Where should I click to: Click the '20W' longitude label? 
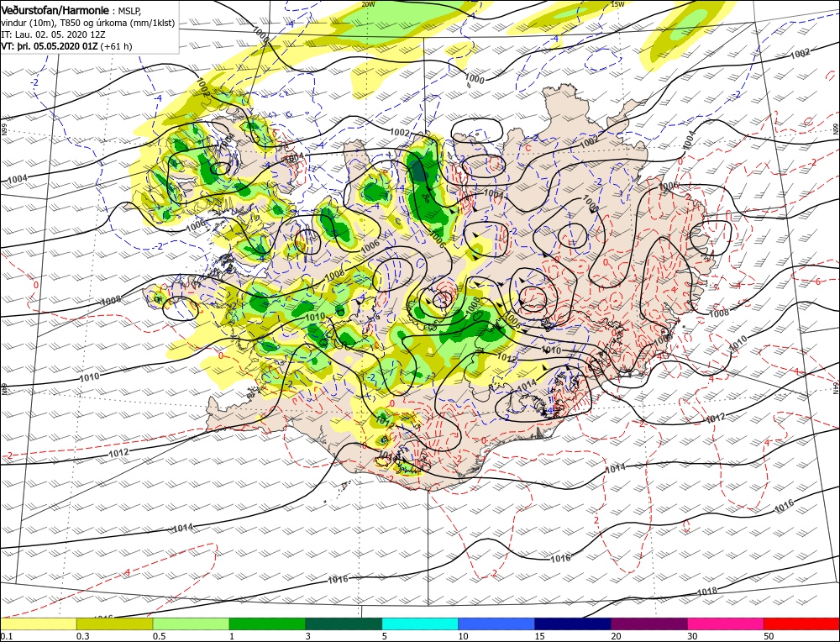pyautogui.click(x=368, y=4)
